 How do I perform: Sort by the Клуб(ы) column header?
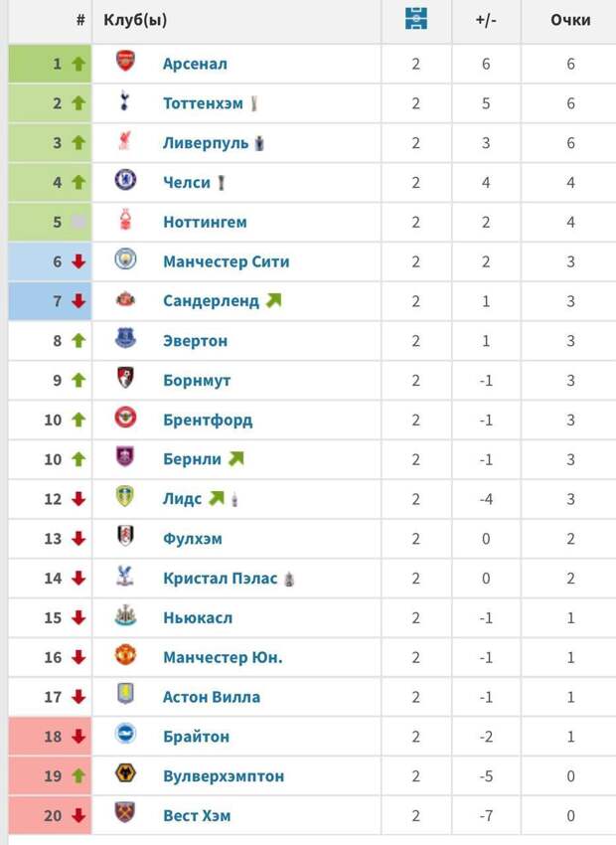point(135,20)
